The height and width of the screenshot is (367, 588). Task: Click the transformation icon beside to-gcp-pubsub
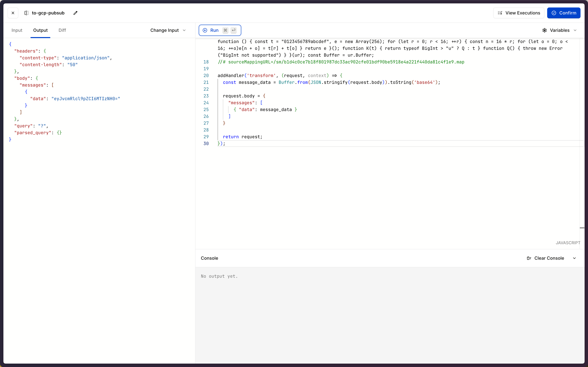click(x=27, y=13)
